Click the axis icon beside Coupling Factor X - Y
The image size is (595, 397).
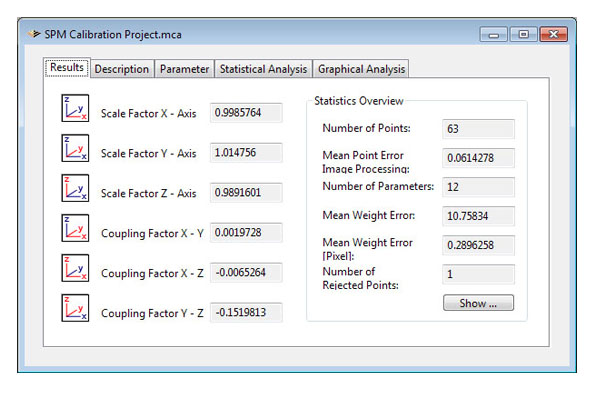75,228
